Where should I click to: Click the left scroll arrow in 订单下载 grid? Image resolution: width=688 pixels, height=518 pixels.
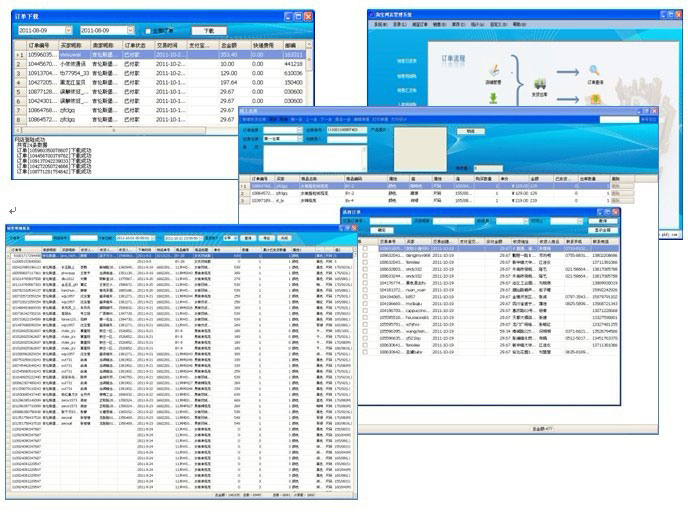pyautogui.click(x=18, y=130)
